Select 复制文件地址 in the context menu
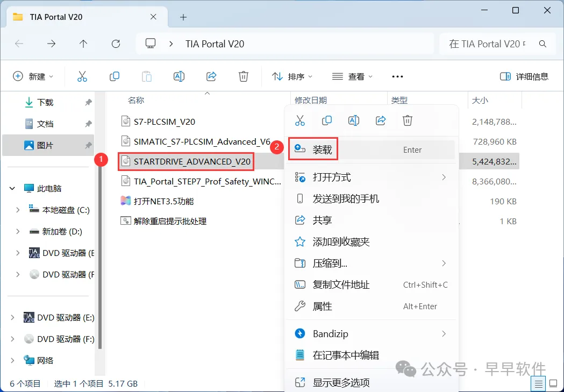This screenshot has width=564, height=392. click(372, 285)
